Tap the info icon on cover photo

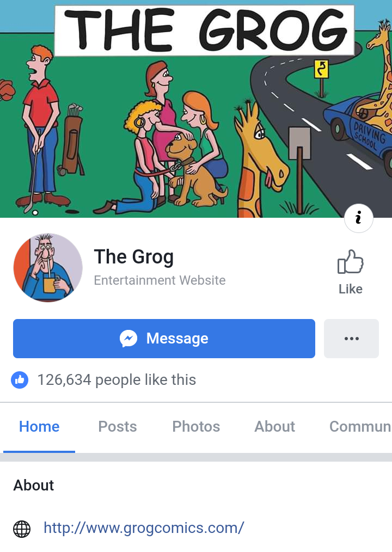(x=359, y=218)
